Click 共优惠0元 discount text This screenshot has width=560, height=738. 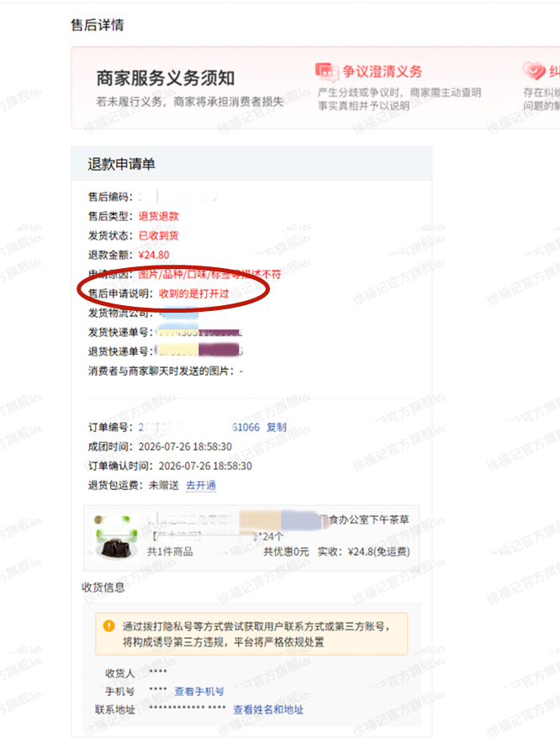pyautogui.click(x=287, y=551)
